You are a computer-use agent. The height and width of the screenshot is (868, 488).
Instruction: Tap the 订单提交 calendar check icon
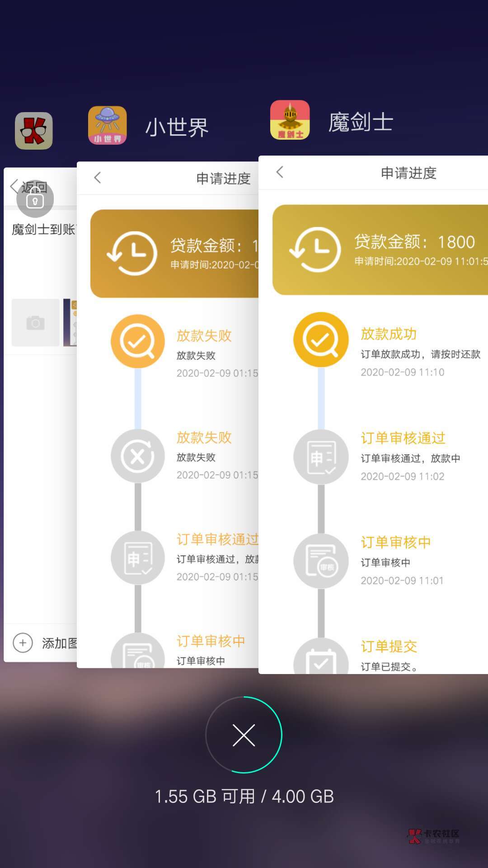[321, 658]
